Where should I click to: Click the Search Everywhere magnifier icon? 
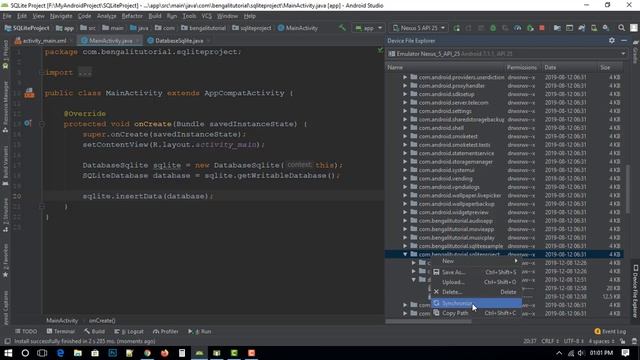621,28
